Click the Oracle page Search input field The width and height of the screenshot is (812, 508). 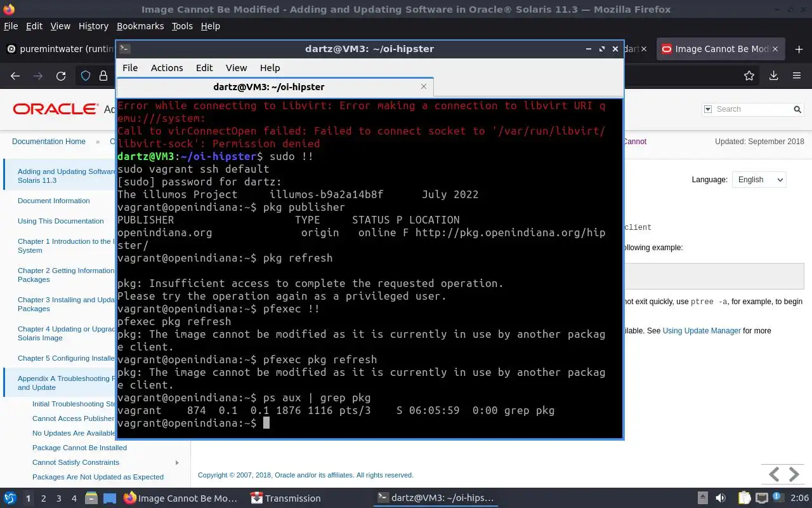coord(752,109)
